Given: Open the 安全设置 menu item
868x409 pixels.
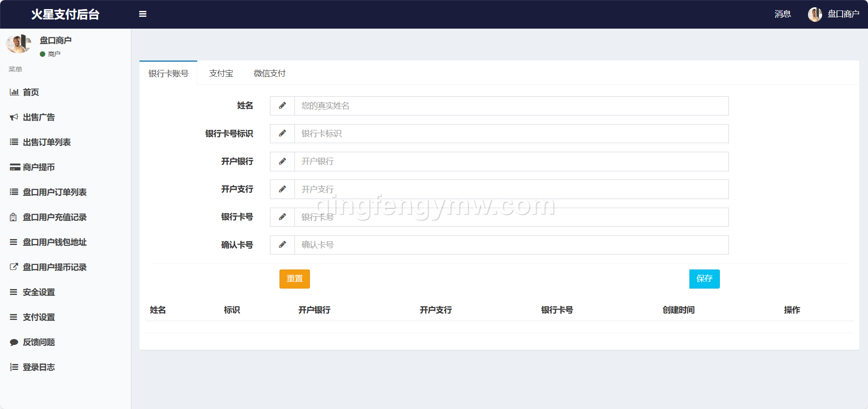Looking at the screenshot, I should click(65, 292).
